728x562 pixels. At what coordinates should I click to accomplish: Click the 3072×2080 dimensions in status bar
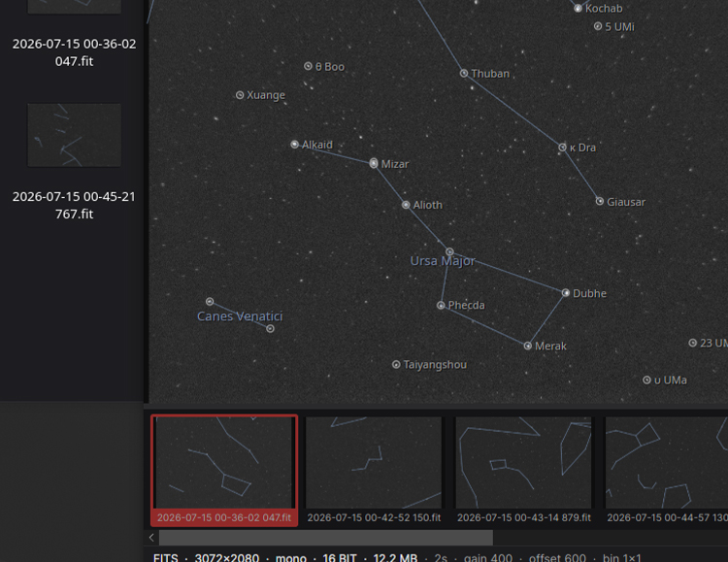(226, 557)
